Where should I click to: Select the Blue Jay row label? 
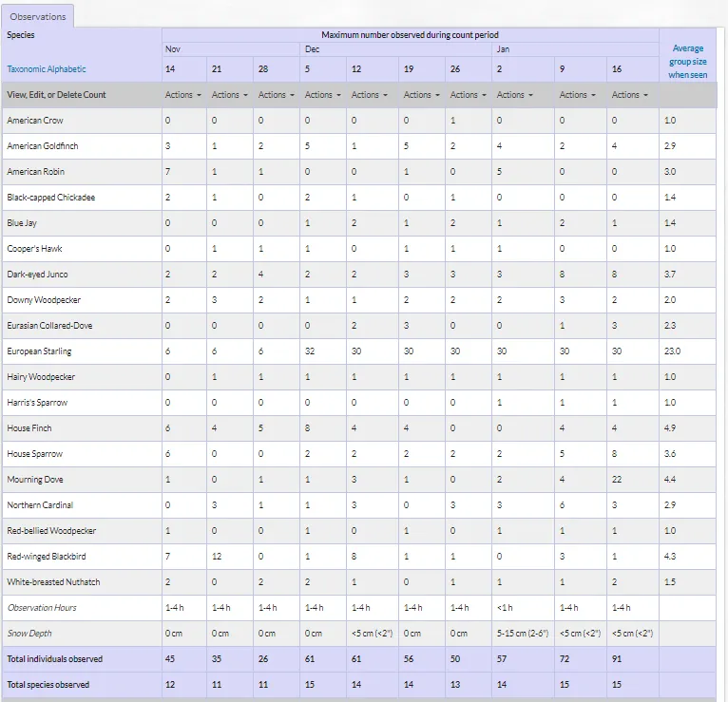tap(22, 223)
